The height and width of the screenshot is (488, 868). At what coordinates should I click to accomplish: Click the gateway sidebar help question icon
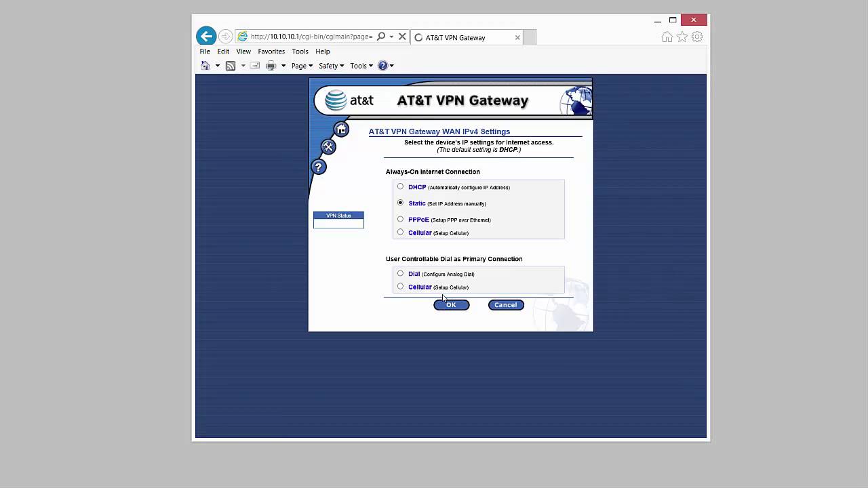(x=319, y=167)
